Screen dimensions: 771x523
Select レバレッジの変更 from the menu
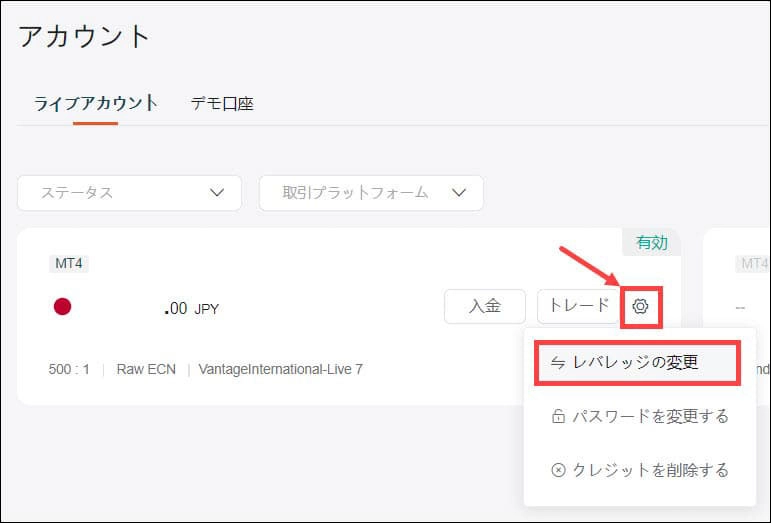click(x=637, y=362)
